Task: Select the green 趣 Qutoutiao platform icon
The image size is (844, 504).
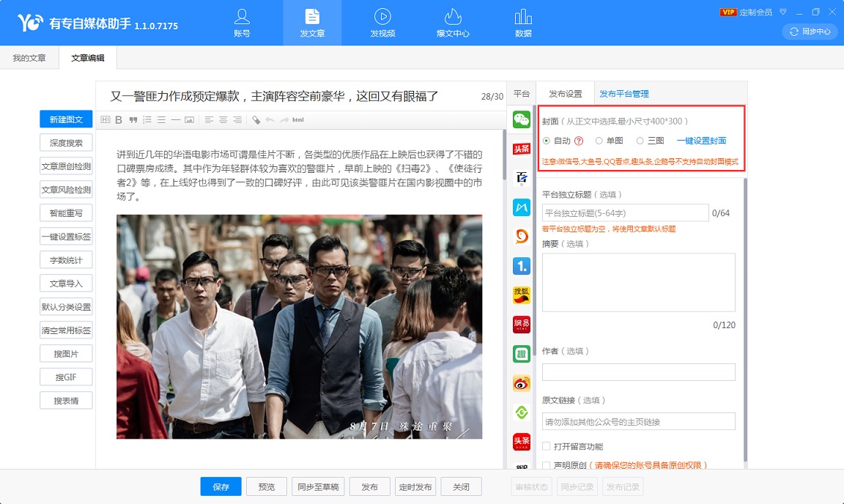Action: [521, 354]
